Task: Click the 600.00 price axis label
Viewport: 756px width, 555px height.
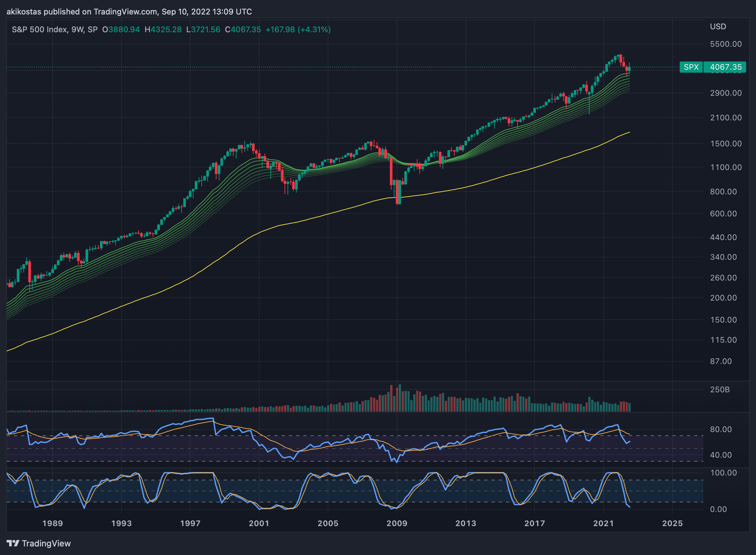Action: click(x=723, y=214)
